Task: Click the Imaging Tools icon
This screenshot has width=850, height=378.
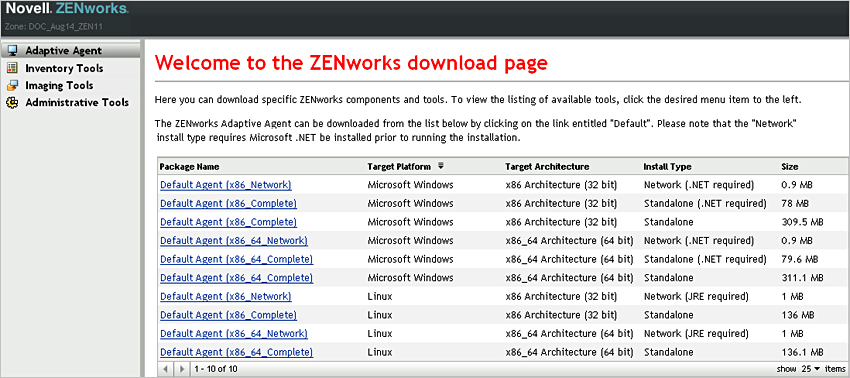Action: (x=11, y=85)
